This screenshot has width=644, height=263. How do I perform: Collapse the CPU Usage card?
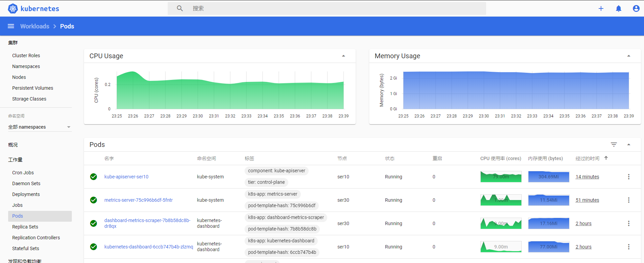(x=344, y=56)
